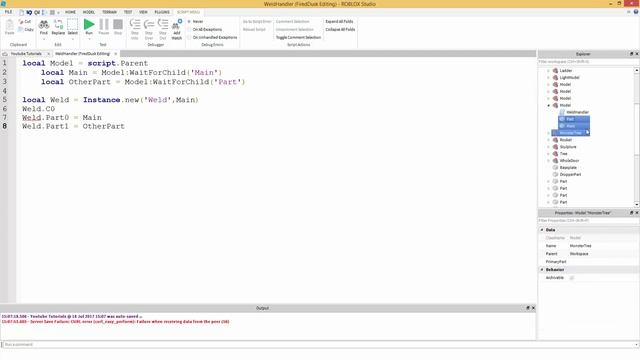Open the FILE menu

point(8,12)
